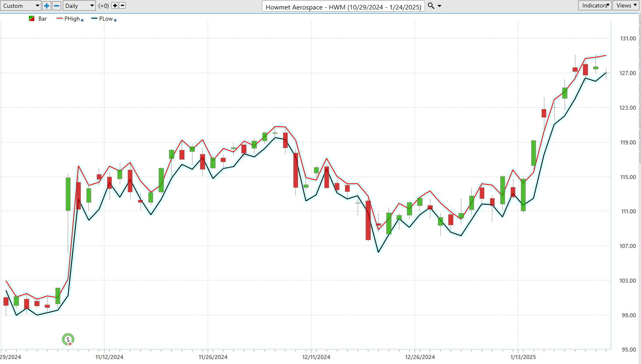Open the Indicators menu

click(x=595, y=5)
